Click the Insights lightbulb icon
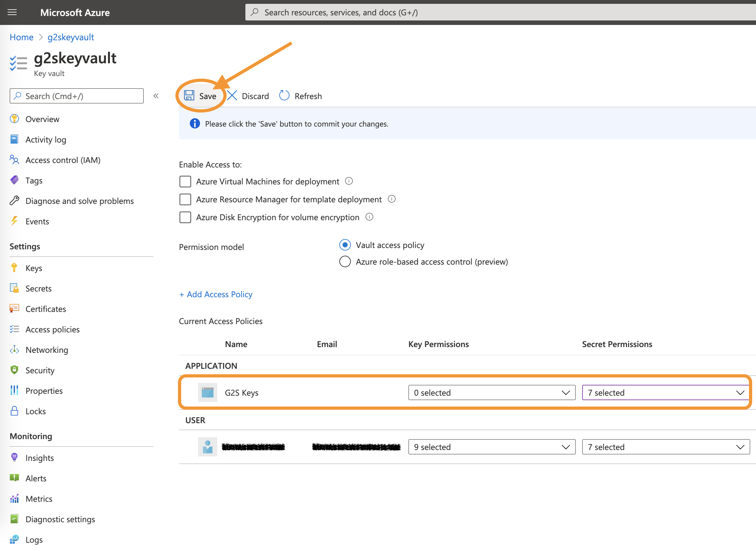The width and height of the screenshot is (756, 551). 14,457
